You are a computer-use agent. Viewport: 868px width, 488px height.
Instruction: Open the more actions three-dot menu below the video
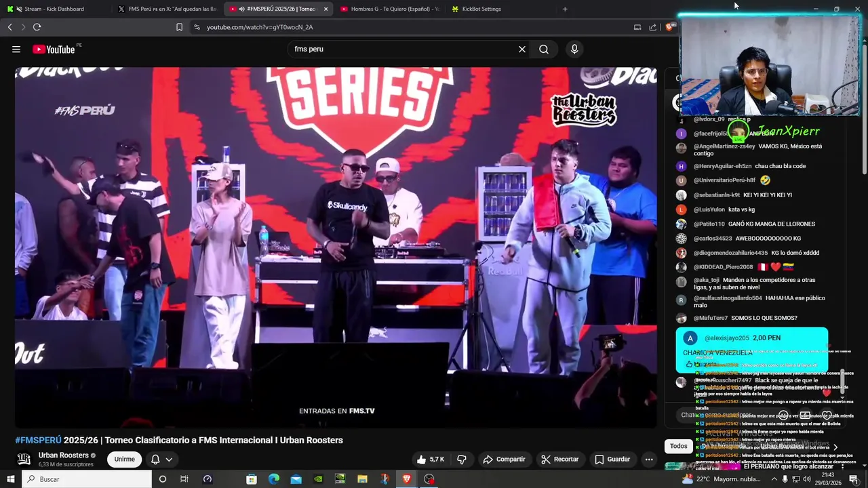click(649, 460)
